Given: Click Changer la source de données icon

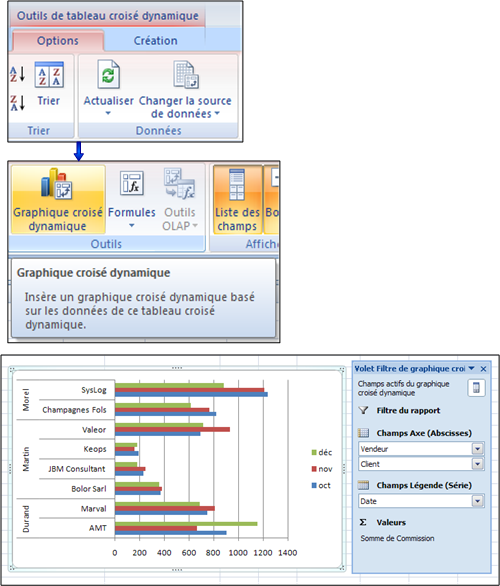Looking at the screenshot, I should 186,75.
